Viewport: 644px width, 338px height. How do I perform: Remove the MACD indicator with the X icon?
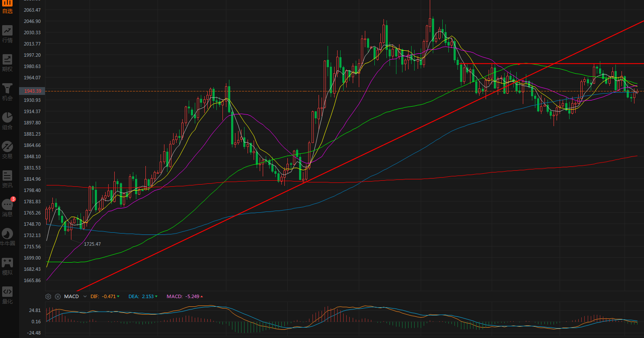pyautogui.click(x=58, y=296)
